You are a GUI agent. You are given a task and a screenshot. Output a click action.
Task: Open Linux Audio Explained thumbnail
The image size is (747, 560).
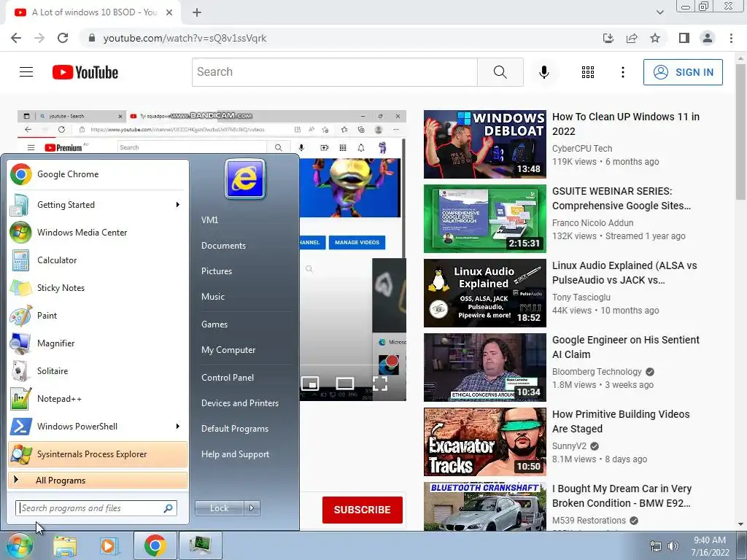click(485, 293)
